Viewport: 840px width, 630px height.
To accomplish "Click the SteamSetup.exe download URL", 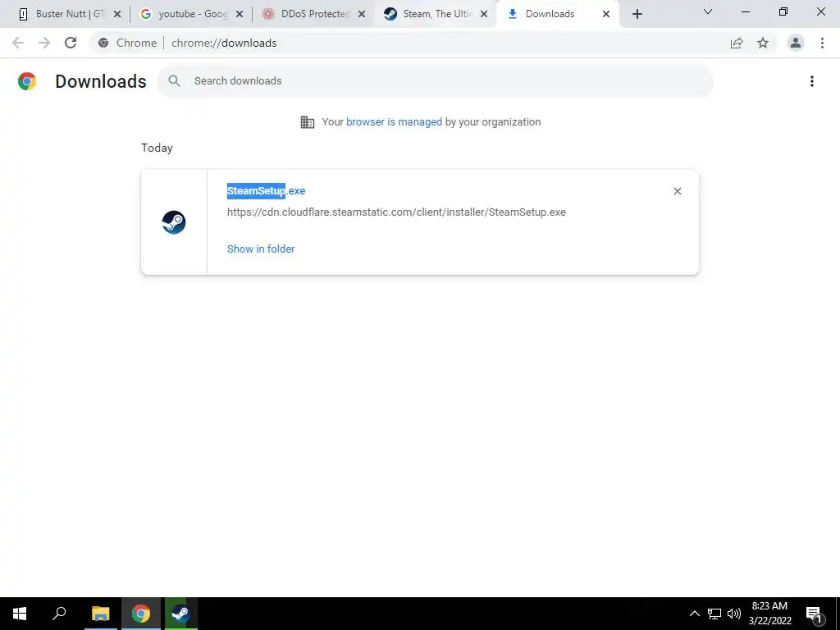I will click(396, 212).
